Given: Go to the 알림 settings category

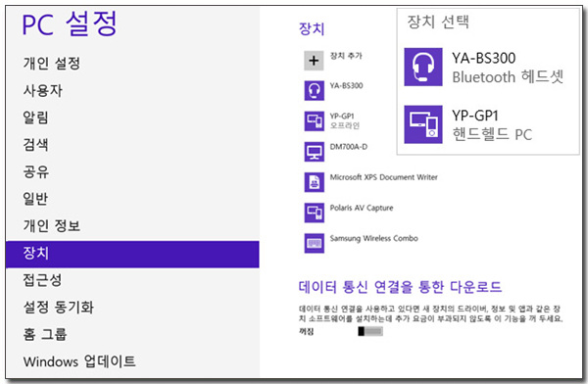Looking at the screenshot, I should (35, 118).
